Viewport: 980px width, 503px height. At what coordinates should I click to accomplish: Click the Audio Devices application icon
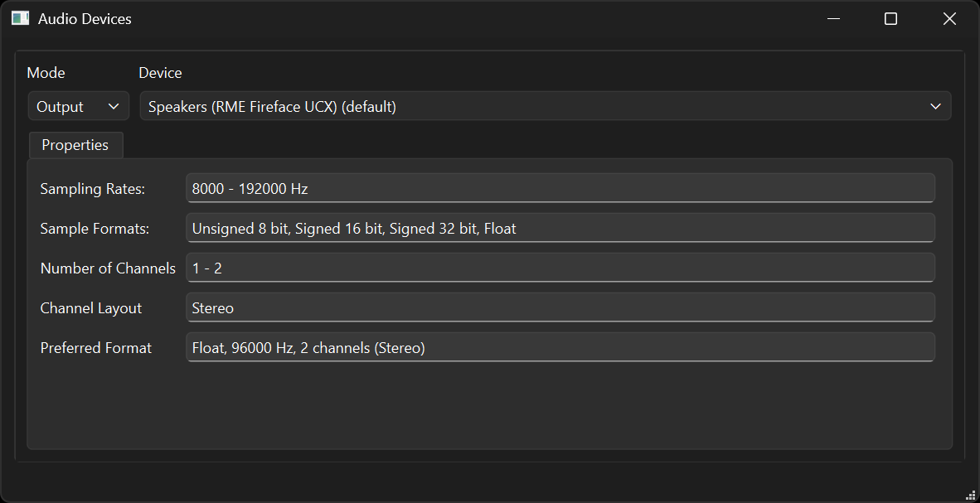coord(19,17)
